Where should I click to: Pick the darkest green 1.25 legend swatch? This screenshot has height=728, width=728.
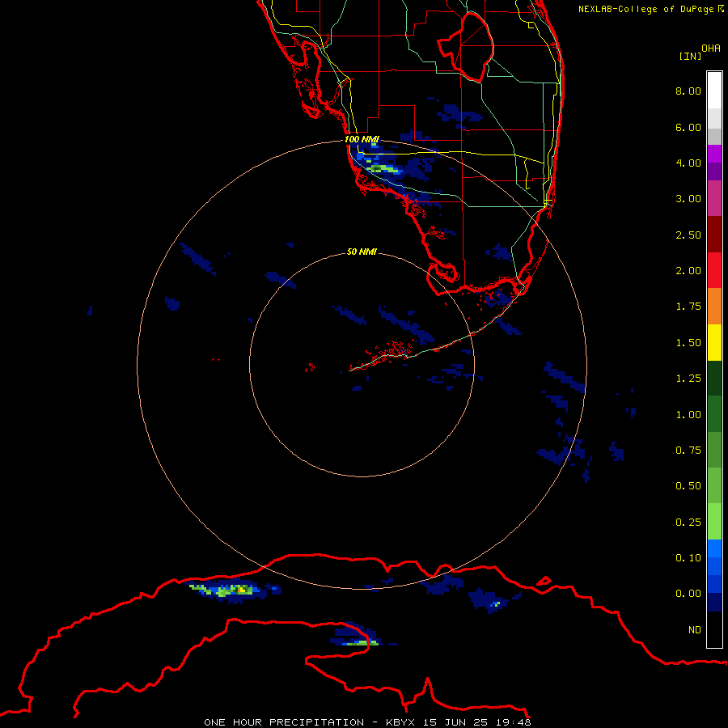[x=714, y=379]
